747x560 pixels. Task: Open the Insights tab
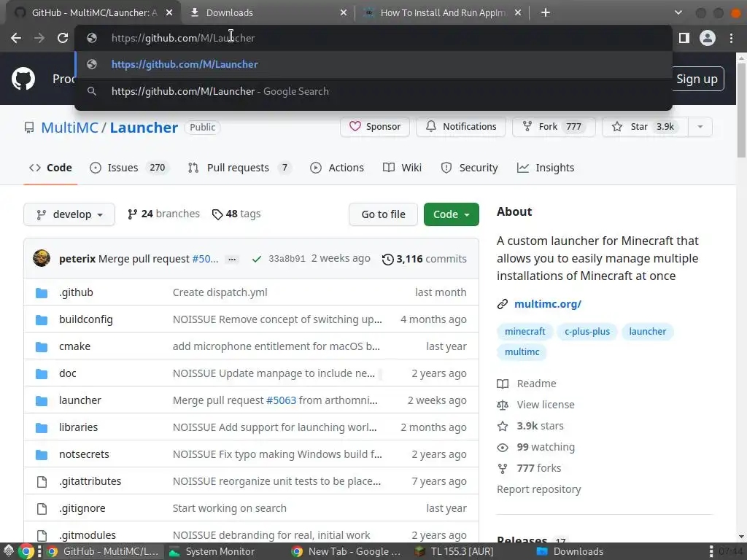point(546,168)
